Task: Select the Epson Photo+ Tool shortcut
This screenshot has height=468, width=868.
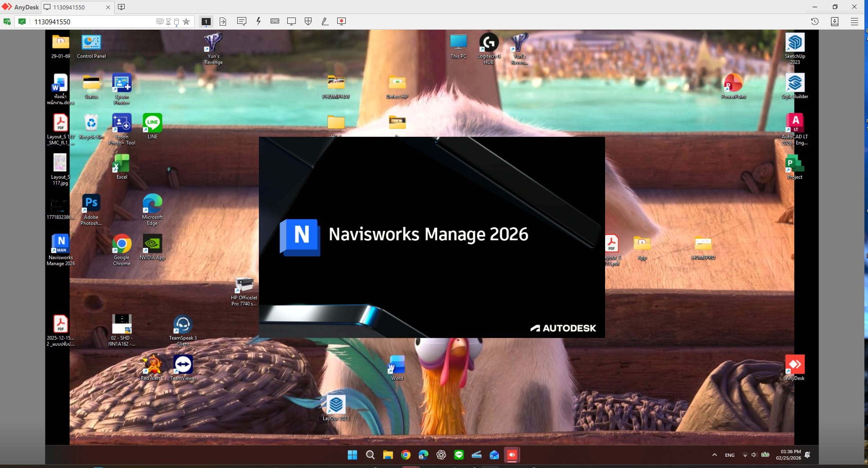Action: pos(122,129)
